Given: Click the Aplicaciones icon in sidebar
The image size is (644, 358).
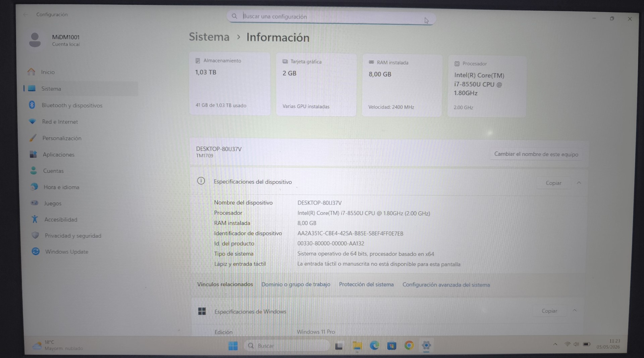Looking at the screenshot, I should pos(33,154).
